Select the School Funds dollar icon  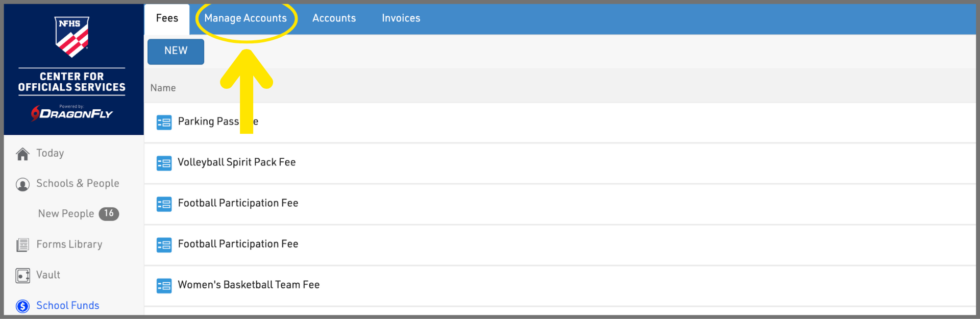point(22,306)
